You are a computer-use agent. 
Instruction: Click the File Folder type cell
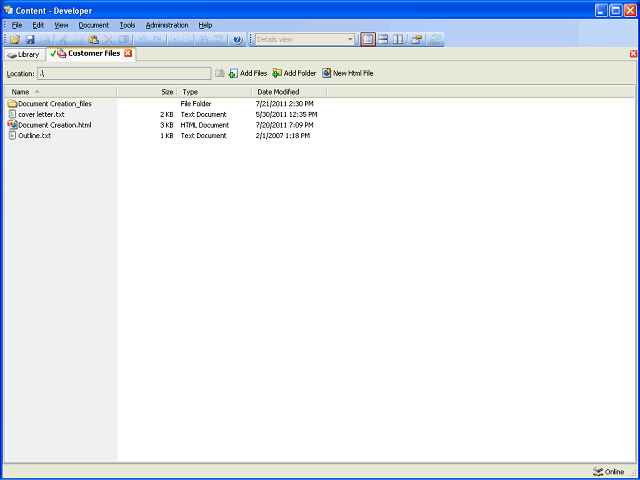(196, 104)
